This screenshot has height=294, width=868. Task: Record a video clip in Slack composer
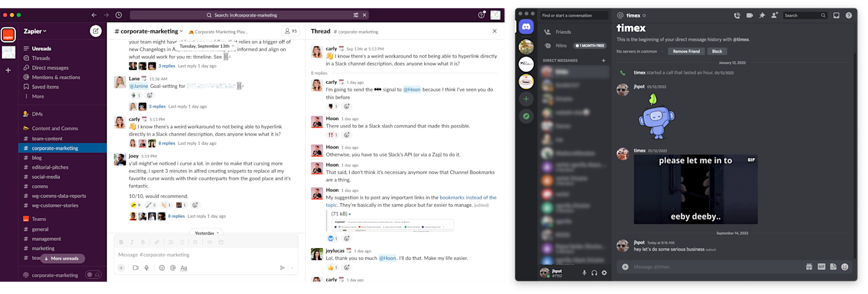[136, 268]
